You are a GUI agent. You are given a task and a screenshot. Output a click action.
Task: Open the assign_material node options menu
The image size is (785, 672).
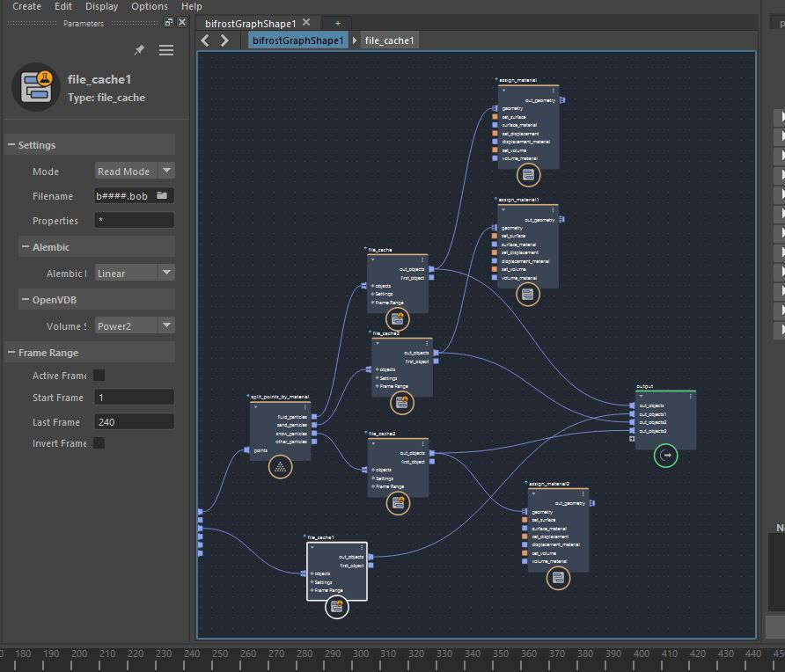pos(554,91)
